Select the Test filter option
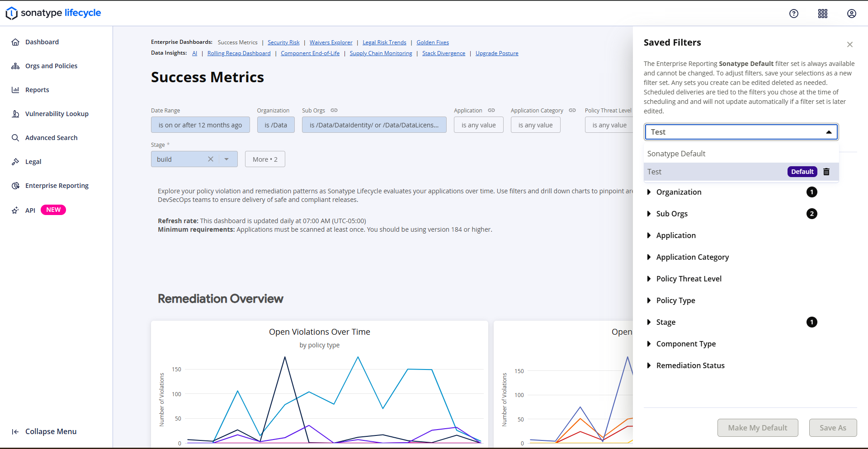 [x=741, y=172]
